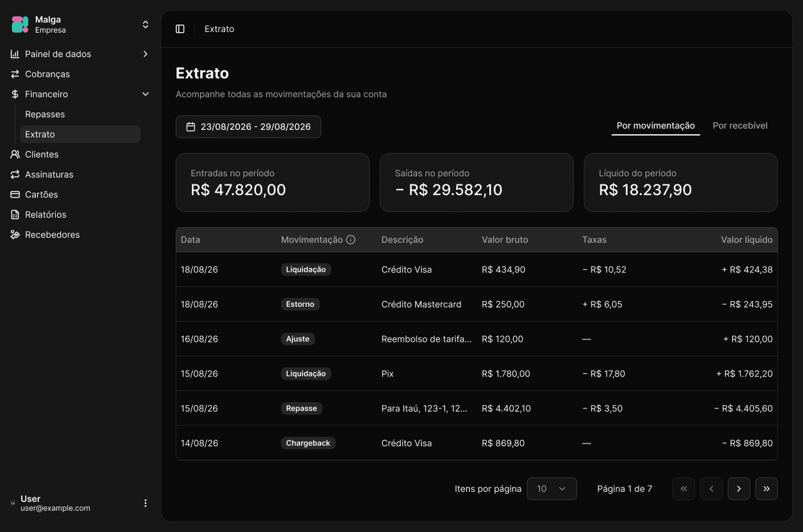Go to the Relatórios page
This screenshot has height=532, width=803.
(x=80, y=215)
